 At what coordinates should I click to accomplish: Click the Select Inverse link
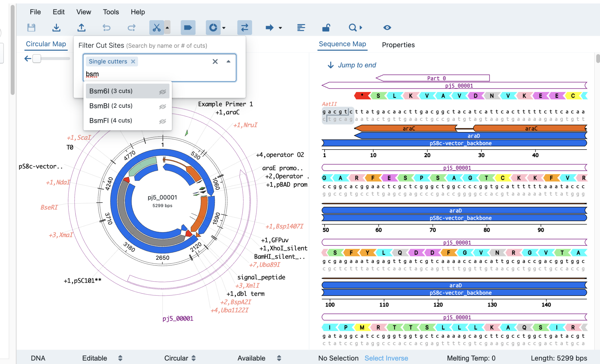click(x=386, y=358)
